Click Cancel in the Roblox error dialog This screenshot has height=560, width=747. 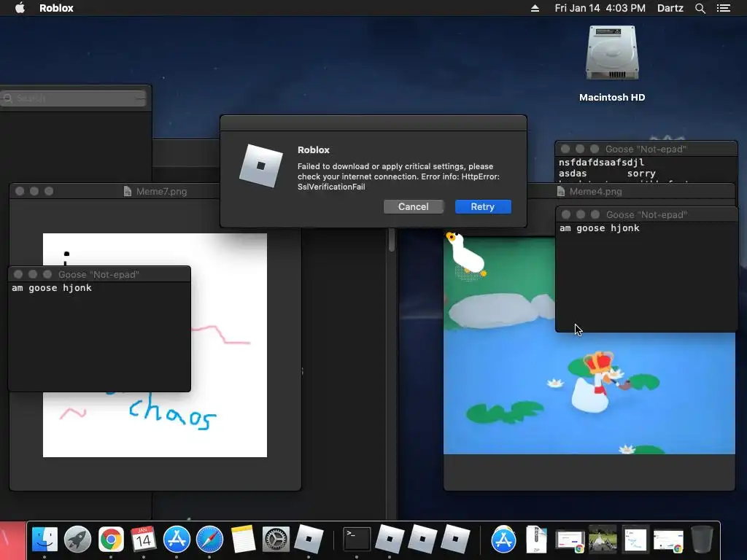[x=413, y=206]
